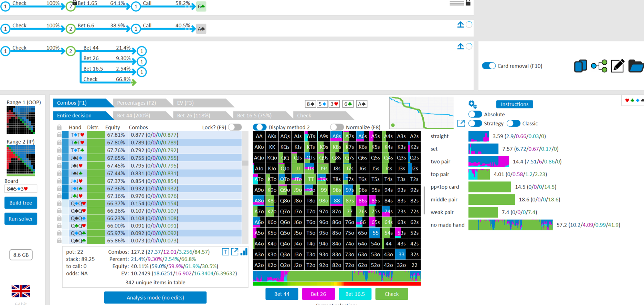
Task: Open the blue folder icon
Action: (x=636, y=66)
